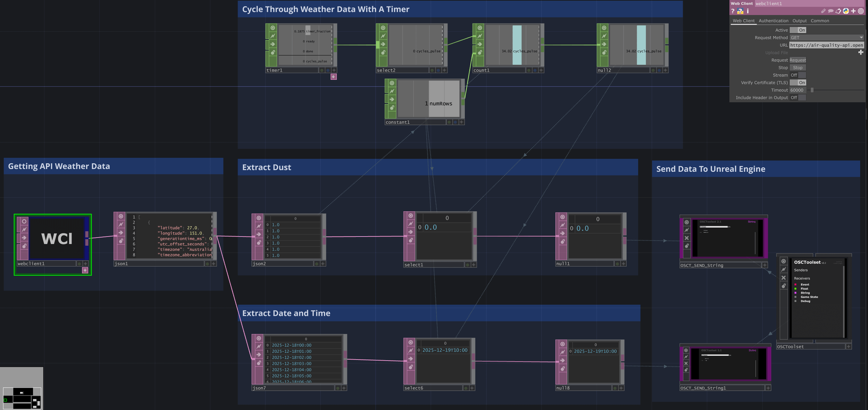Open the Request Method GET dropdown
868x410 pixels.
[x=826, y=38]
